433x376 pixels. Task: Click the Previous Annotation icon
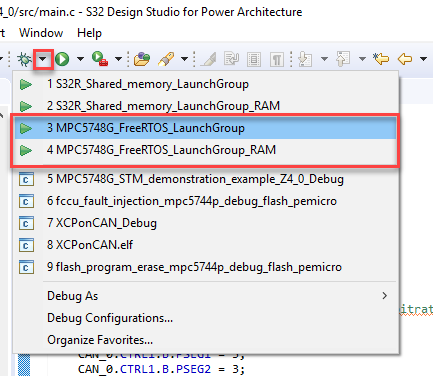(343, 59)
